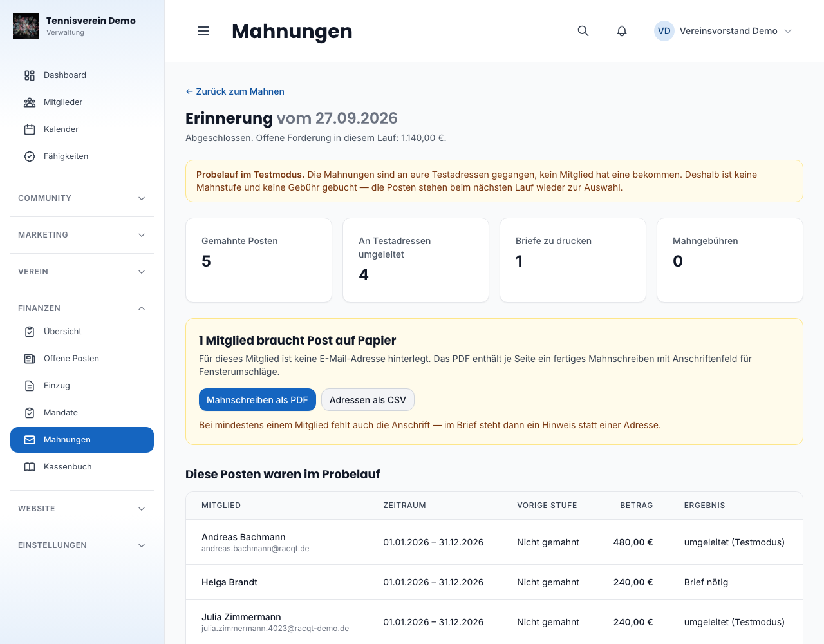Screen dimensions: 824x644
Task: Click the MARKETING section heading
Action: [x=43, y=235]
